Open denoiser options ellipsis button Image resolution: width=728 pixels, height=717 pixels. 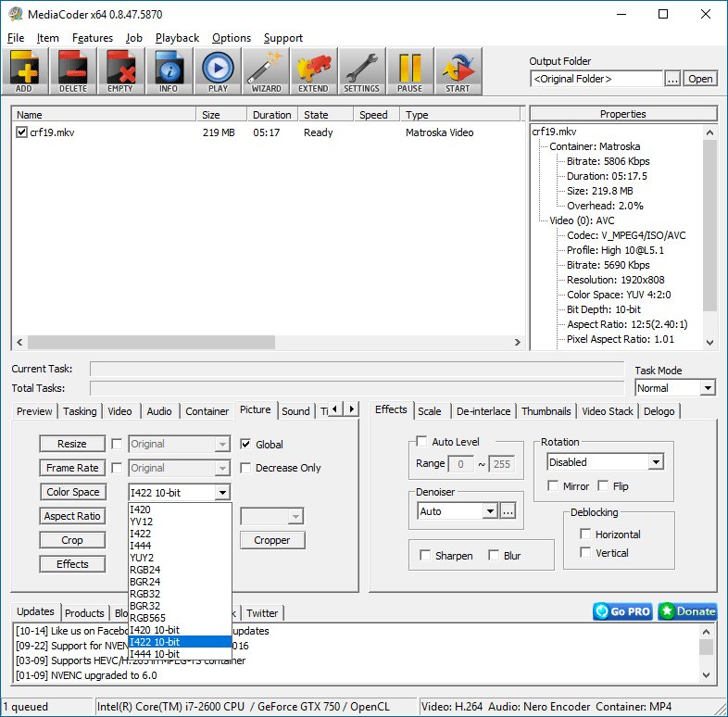tap(508, 511)
